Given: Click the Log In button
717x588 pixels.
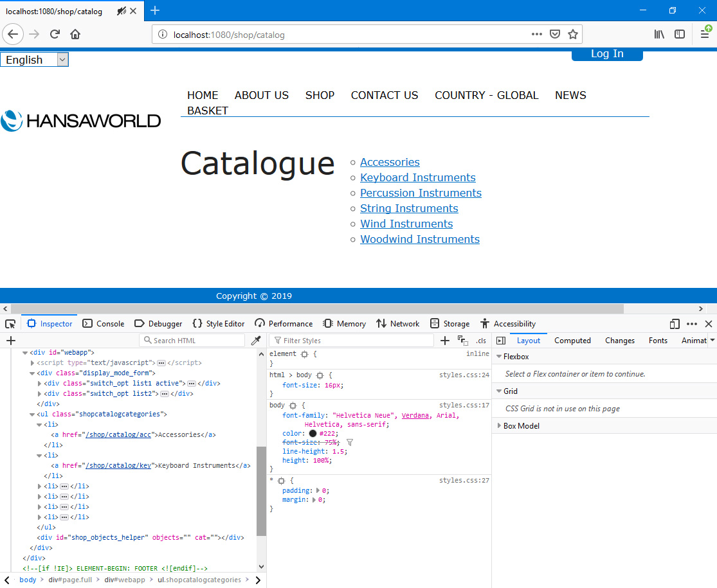Looking at the screenshot, I should 607,54.
